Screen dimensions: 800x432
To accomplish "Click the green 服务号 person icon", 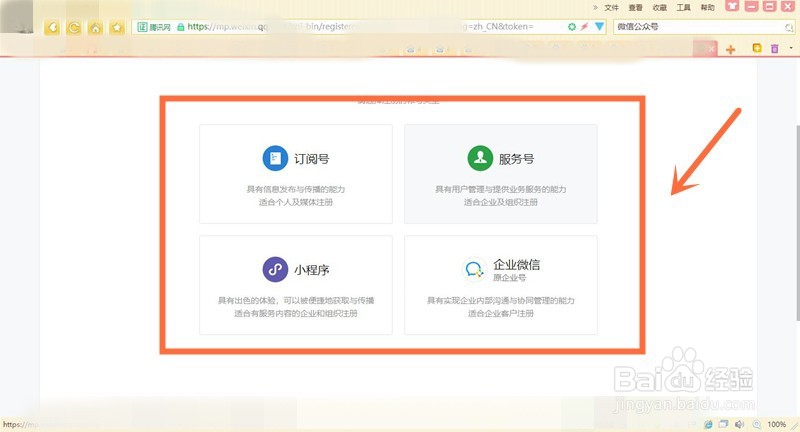I will (480, 158).
